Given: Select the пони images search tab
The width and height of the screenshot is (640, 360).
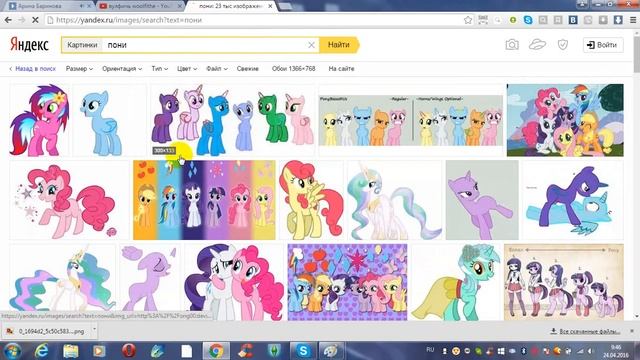Looking at the screenshot, I should pos(231,6).
